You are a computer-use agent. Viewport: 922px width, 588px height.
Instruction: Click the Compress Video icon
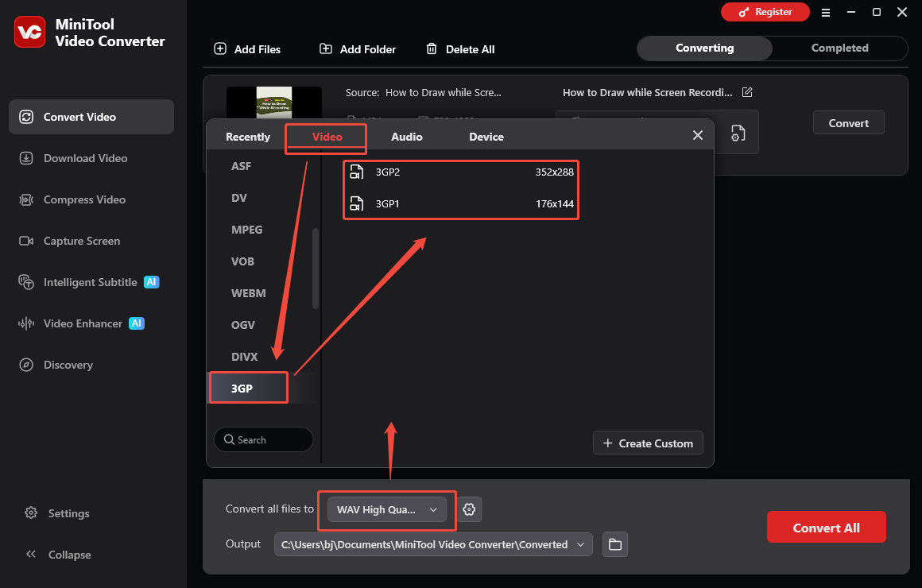pyautogui.click(x=26, y=200)
